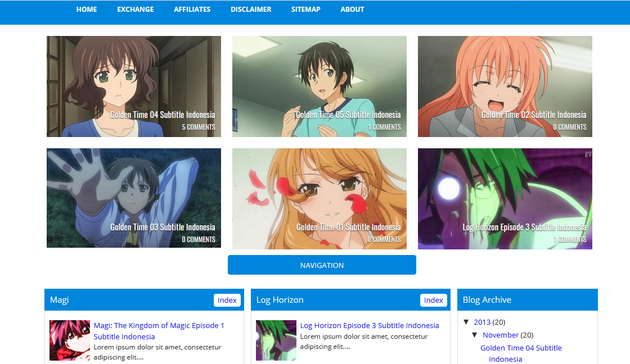View 0 COMMENTS on Golden Time 03
Viewport: 630px width, 364px height.
click(x=199, y=240)
